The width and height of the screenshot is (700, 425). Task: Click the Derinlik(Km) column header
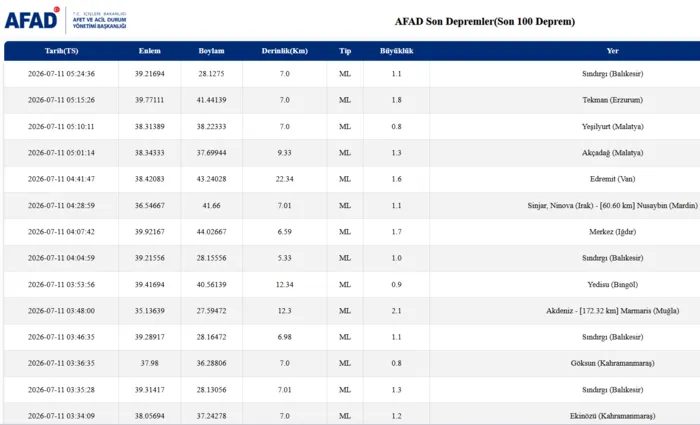284,51
